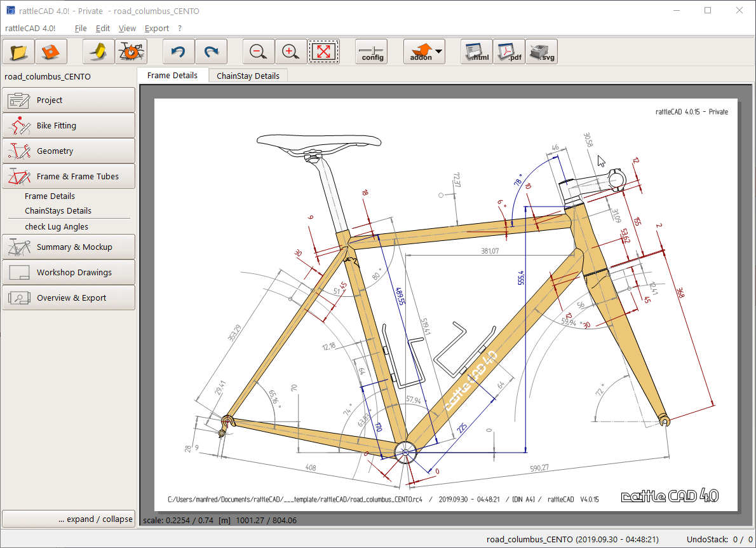Viewport: 756px width, 548px height.
Task: Open the Workshop Drawings section
Action: point(69,273)
